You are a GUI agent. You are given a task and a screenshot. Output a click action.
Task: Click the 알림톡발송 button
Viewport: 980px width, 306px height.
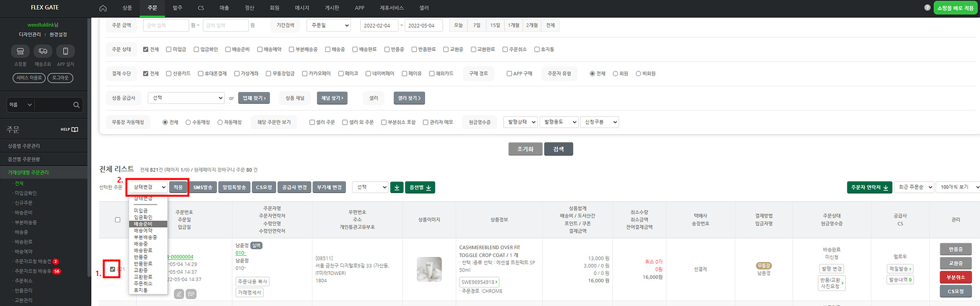point(234,187)
